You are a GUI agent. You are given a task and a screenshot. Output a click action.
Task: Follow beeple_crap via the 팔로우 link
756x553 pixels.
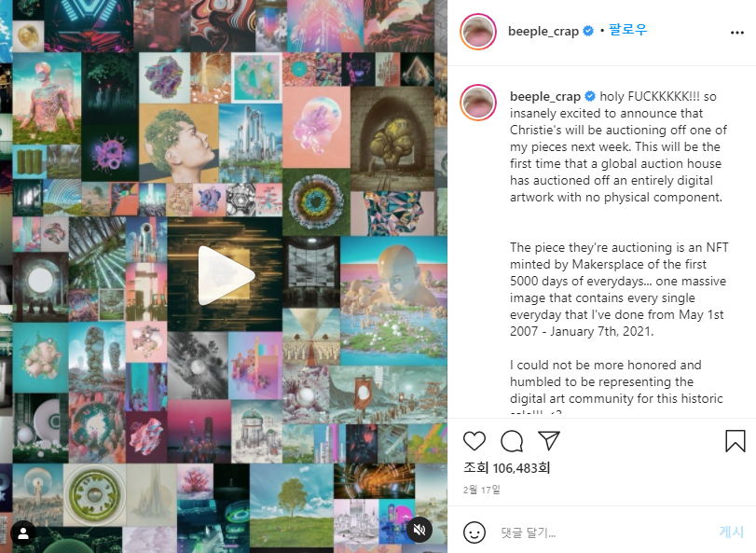click(x=627, y=30)
